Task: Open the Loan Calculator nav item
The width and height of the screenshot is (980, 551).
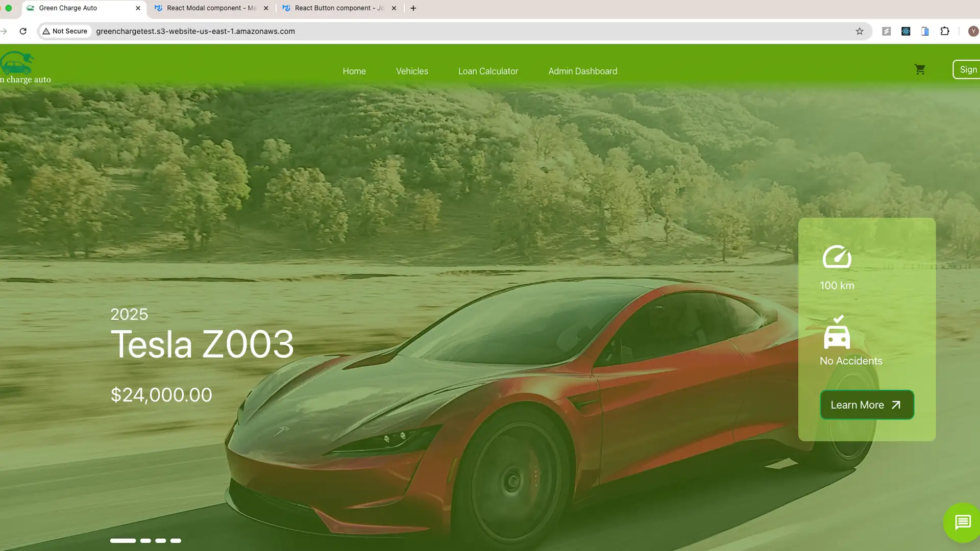Action: pos(488,71)
